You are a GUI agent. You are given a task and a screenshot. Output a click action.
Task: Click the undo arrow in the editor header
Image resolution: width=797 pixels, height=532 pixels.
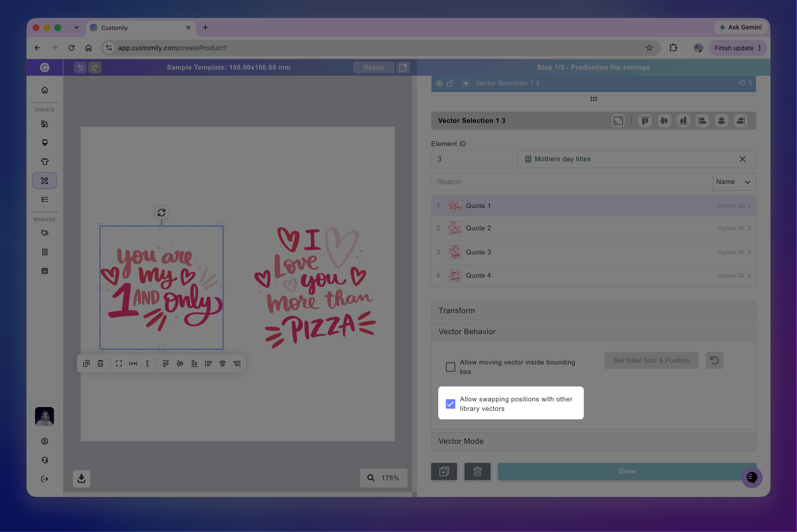point(80,67)
